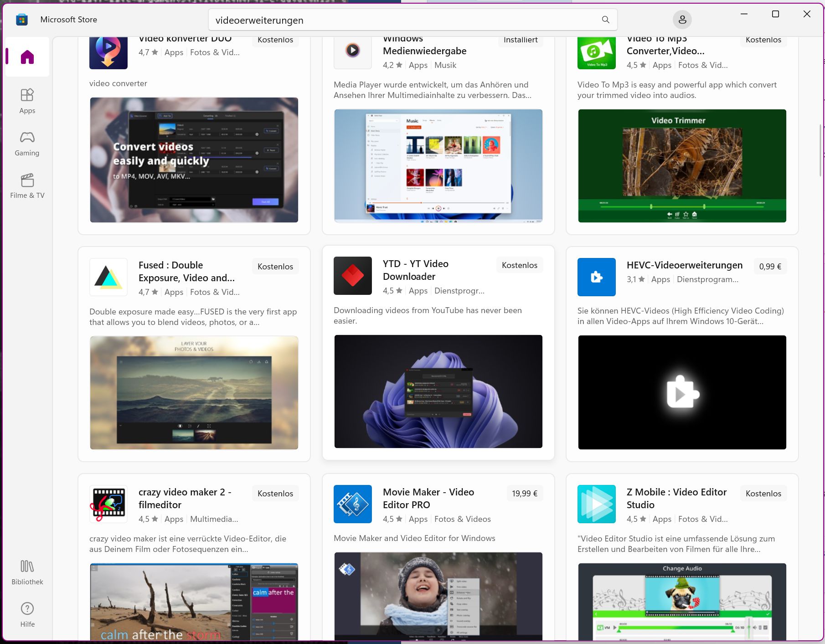
Task: Click Kostenlos button for Fused Double Exposure
Action: (x=275, y=267)
